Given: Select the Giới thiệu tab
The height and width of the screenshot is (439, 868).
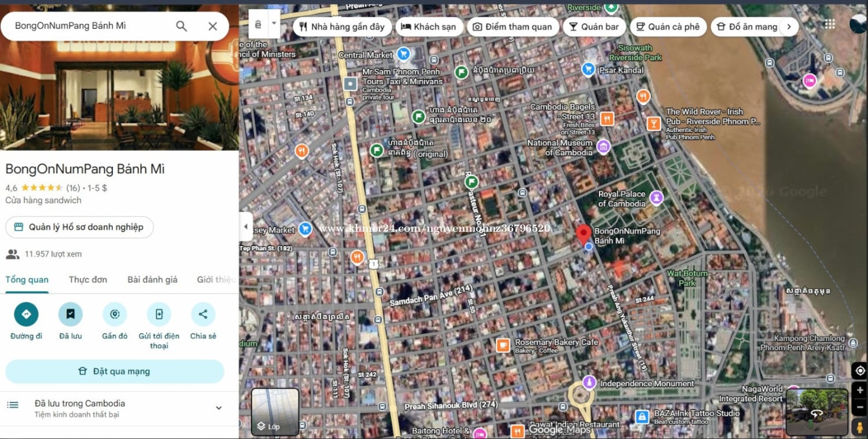Looking at the screenshot, I should [x=217, y=280].
